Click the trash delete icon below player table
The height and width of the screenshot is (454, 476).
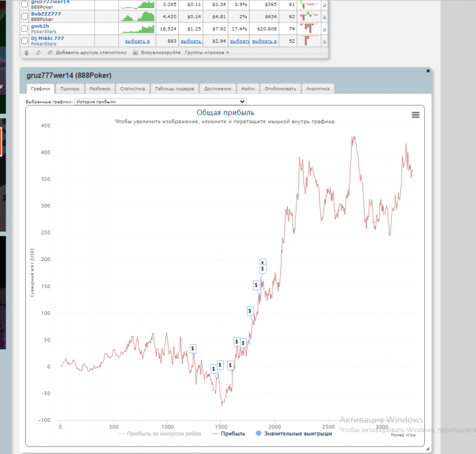(27, 53)
